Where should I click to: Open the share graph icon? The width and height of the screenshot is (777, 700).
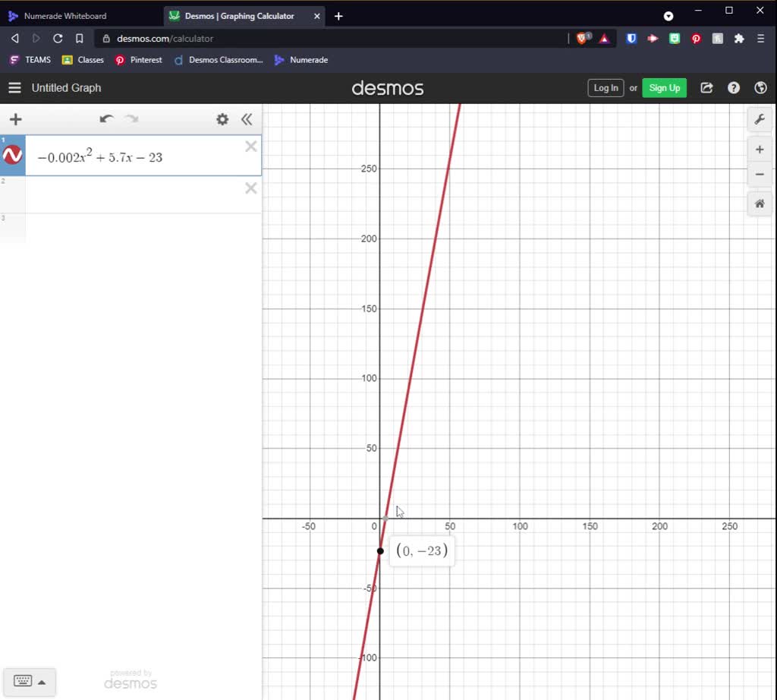point(706,87)
